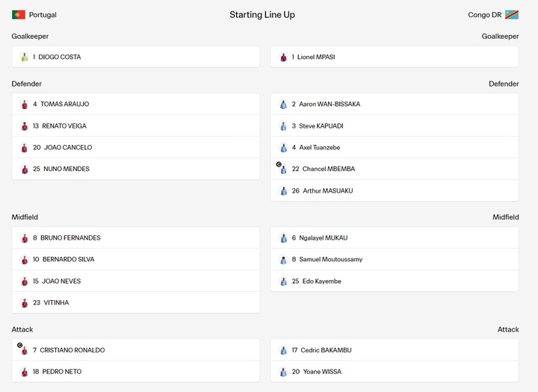Select player 2 Aaron WAN-BISSAKA
The width and height of the screenshot is (538, 392).
coord(395,104)
